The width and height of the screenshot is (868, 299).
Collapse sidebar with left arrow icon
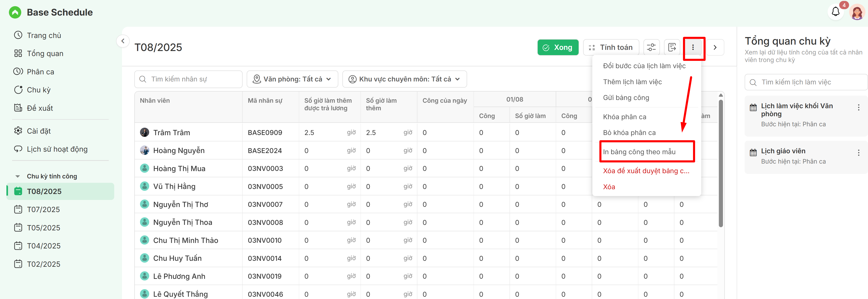[x=123, y=41]
